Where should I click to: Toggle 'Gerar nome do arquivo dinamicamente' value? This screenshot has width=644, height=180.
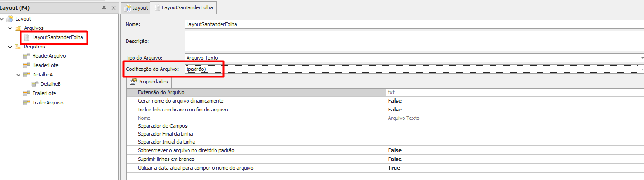pos(515,101)
